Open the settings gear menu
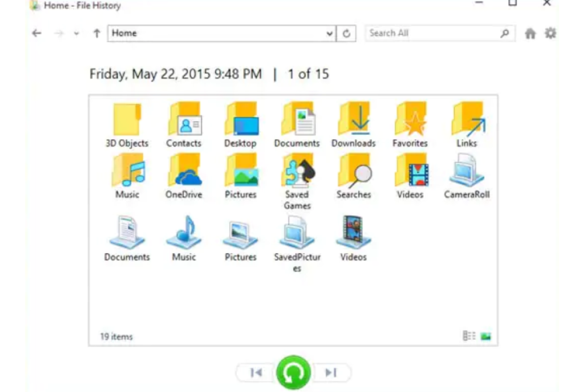Image resolution: width=580 pixels, height=392 pixels. pyautogui.click(x=551, y=33)
